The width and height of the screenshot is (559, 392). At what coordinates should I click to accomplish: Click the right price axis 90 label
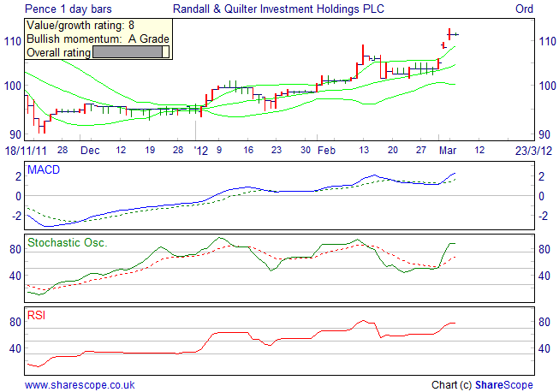(x=544, y=134)
